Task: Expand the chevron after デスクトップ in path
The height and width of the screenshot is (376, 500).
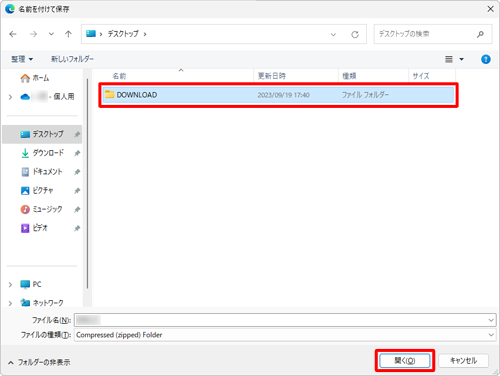Action: click(x=145, y=34)
